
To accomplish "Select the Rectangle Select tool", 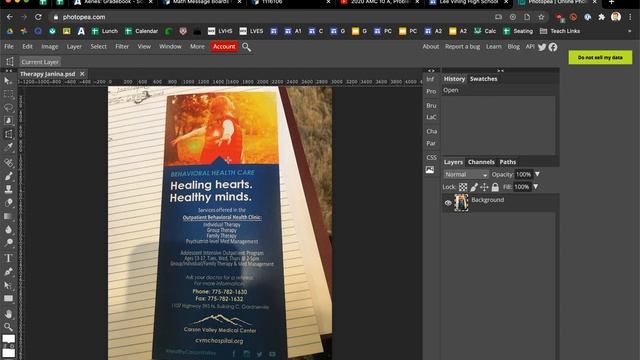I will pyautogui.click(x=8, y=94).
